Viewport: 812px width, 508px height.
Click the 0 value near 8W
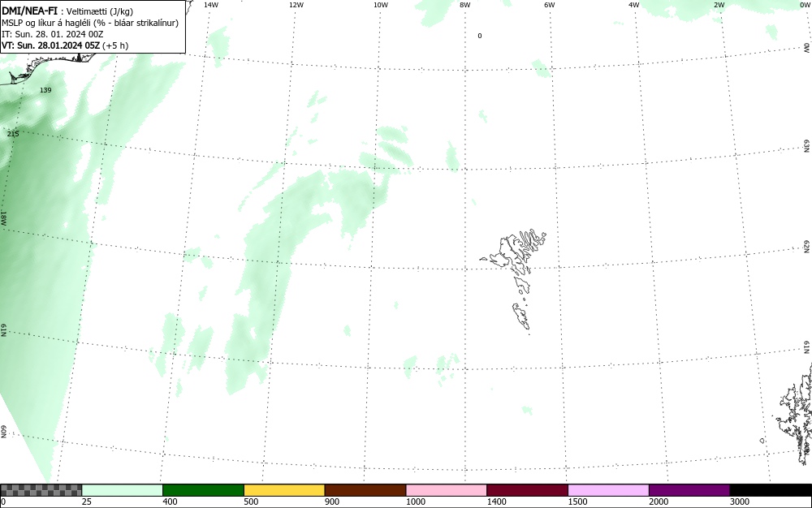pyautogui.click(x=480, y=36)
